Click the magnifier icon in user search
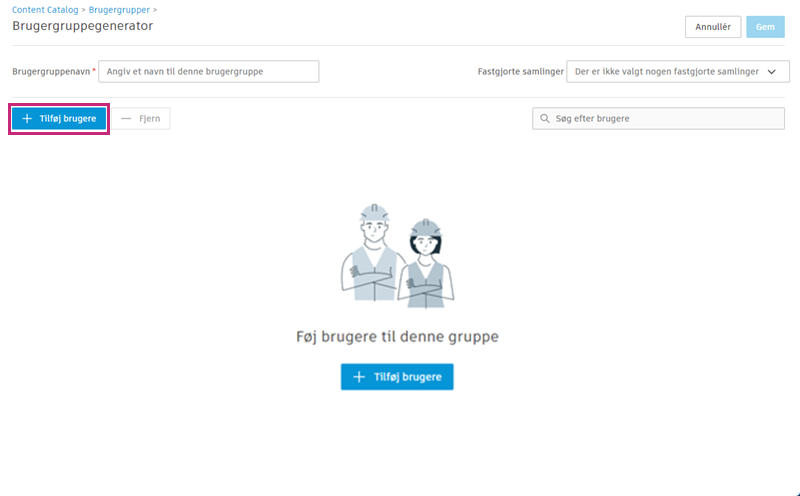The image size is (800, 496). (x=545, y=118)
